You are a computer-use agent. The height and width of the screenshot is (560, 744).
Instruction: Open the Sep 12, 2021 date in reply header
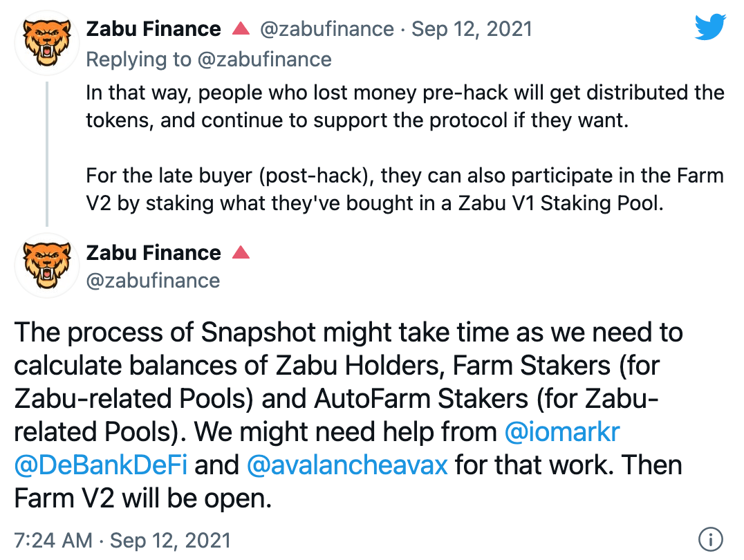pos(472,29)
